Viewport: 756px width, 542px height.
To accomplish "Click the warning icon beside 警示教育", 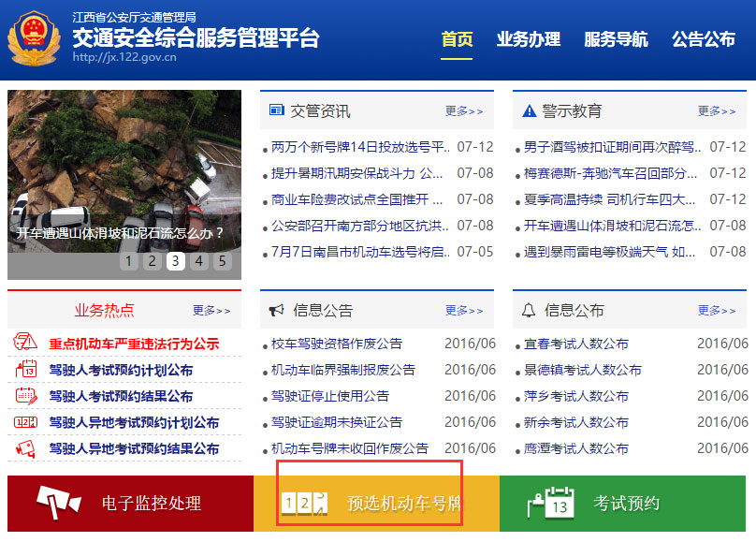I will tap(526, 110).
